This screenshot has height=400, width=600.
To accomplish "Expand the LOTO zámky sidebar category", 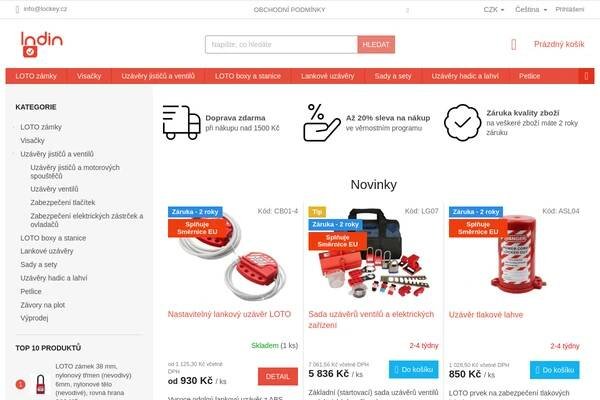I will point(15,127).
